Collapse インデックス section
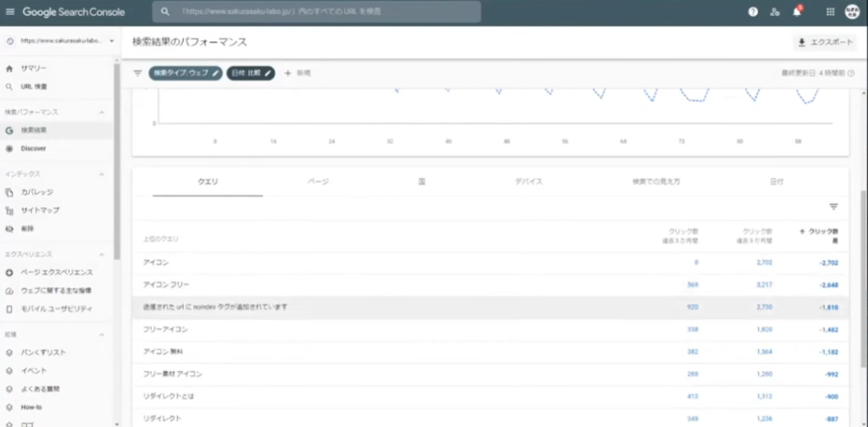 coord(102,175)
